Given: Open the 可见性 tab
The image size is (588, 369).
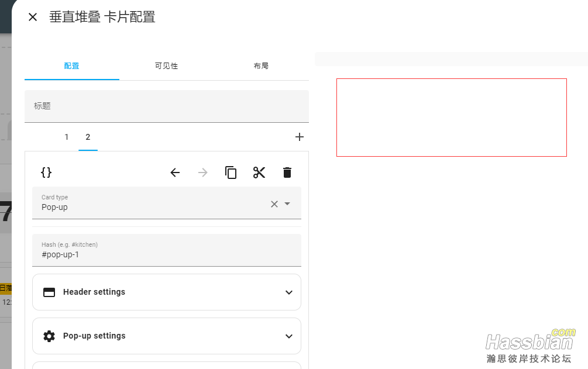Looking at the screenshot, I should coord(166,66).
